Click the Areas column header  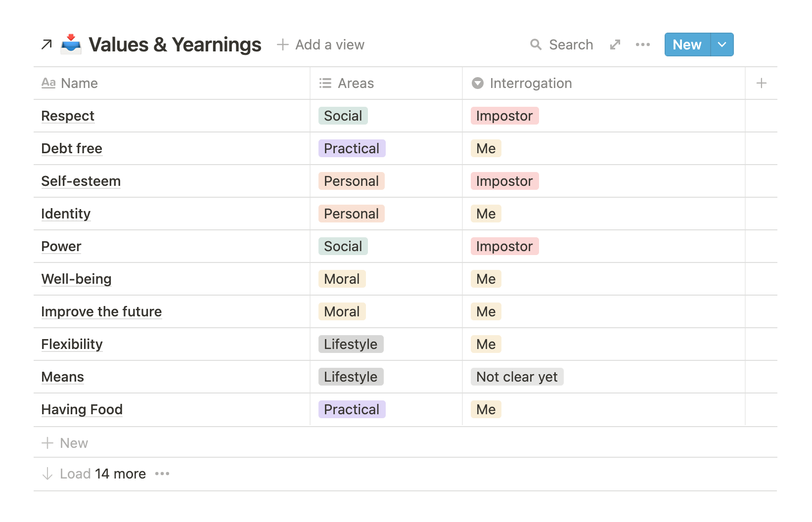point(386,83)
